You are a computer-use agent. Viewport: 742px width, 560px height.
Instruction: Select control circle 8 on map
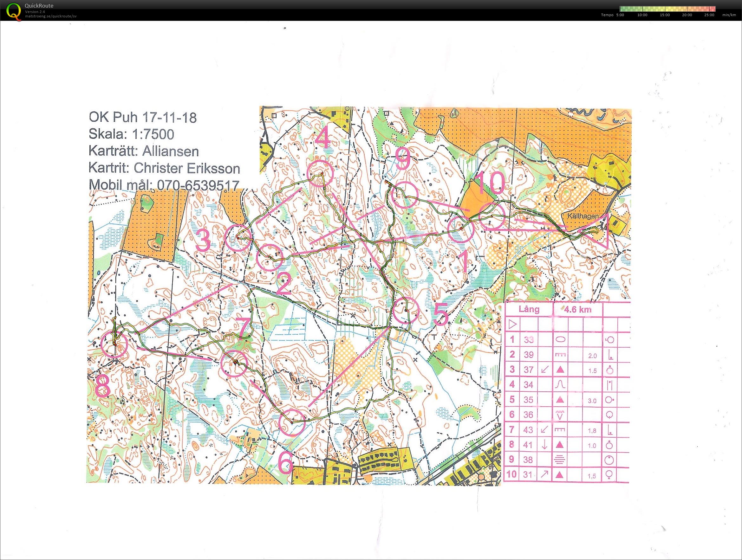click(x=114, y=344)
